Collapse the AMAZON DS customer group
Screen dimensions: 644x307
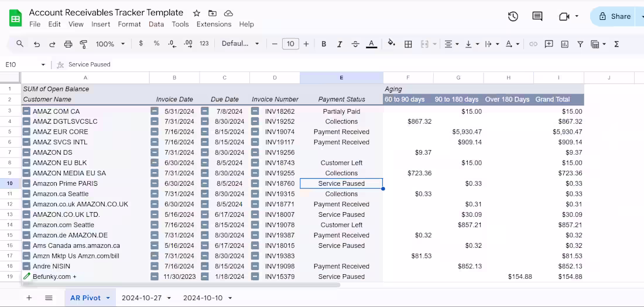[x=26, y=152]
